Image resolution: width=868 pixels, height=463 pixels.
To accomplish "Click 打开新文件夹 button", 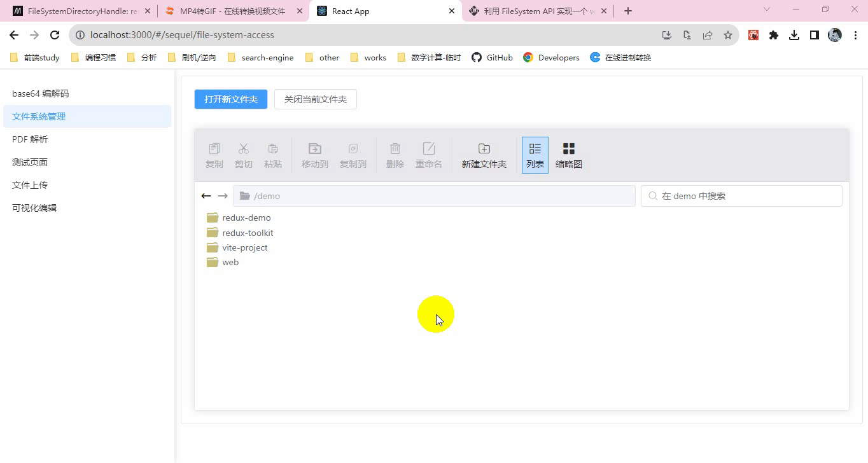I will pos(231,99).
